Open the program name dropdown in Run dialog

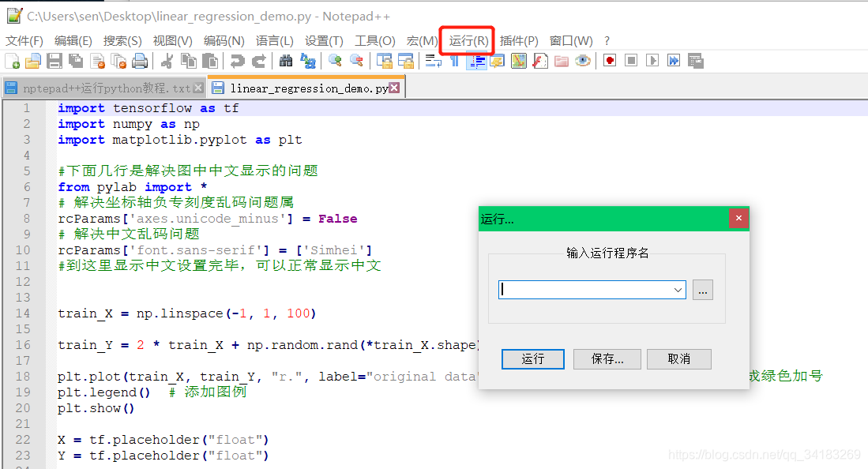(678, 290)
